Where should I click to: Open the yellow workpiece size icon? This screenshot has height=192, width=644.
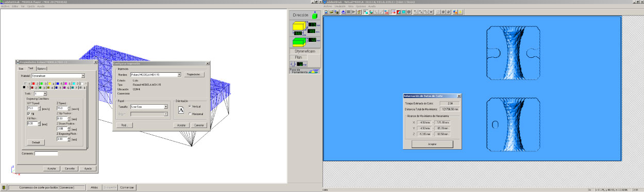(299, 26)
